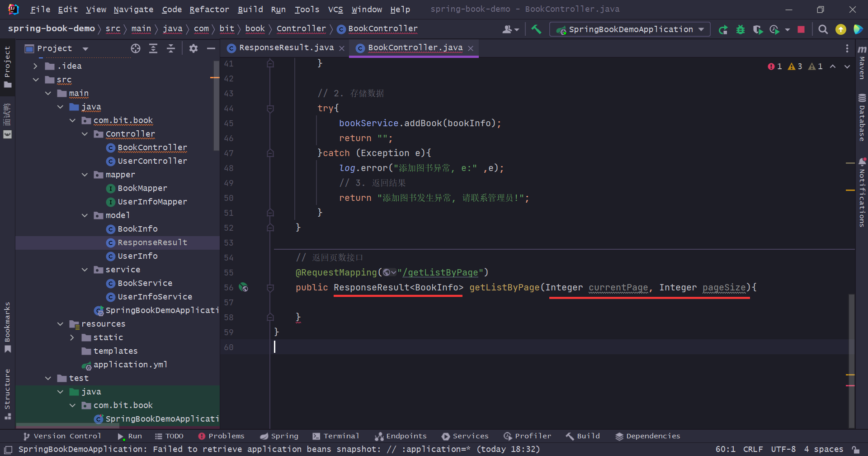
Task: Click the /getListByPage mapping URL link
Action: (x=440, y=272)
